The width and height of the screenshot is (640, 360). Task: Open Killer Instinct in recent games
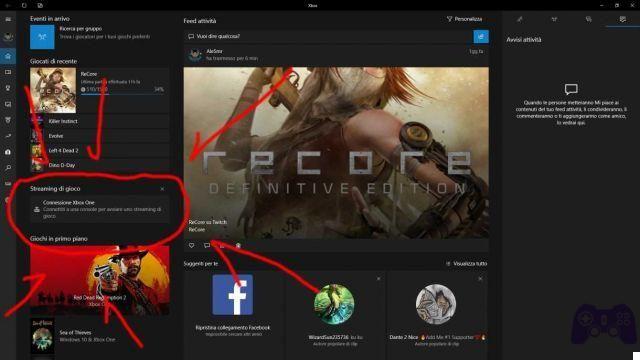pyautogui.click(x=100, y=121)
